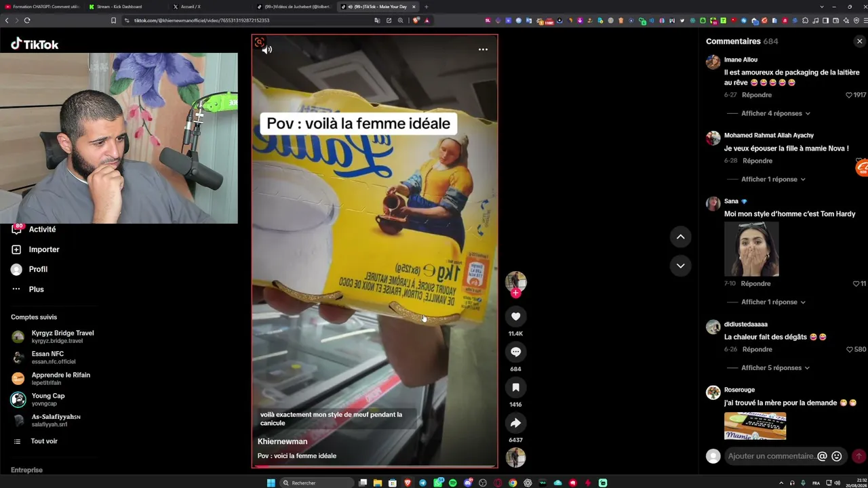Open a new browser tab
The image size is (868, 488).
pyautogui.click(x=426, y=7)
